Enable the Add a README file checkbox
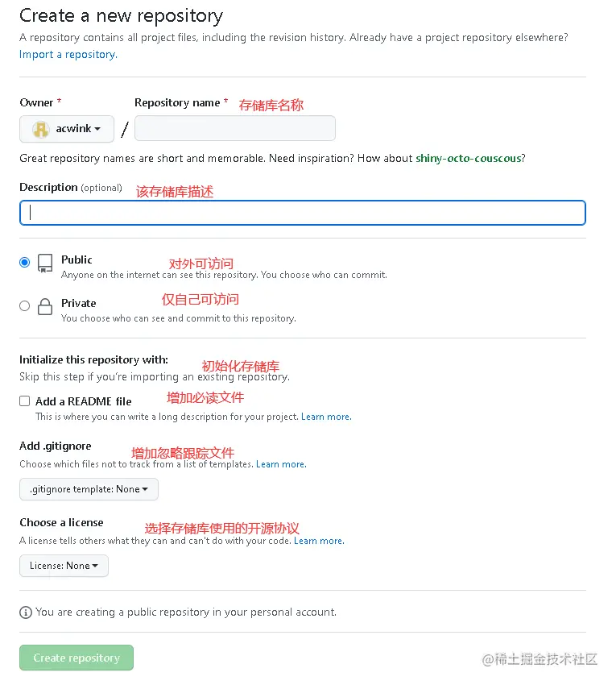616x685 pixels. tap(25, 401)
